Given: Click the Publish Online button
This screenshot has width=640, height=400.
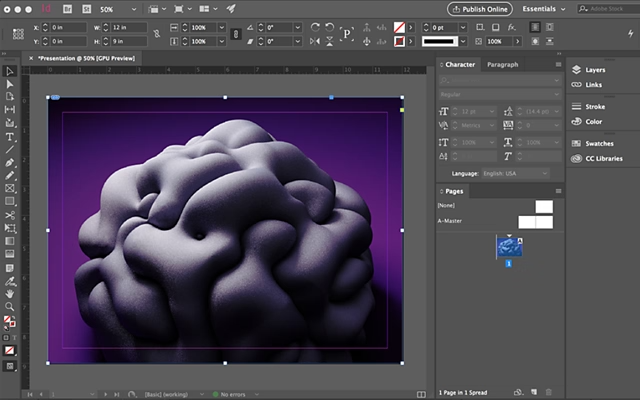Looking at the screenshot, I should pyautogui.click(x=480, y=8).
